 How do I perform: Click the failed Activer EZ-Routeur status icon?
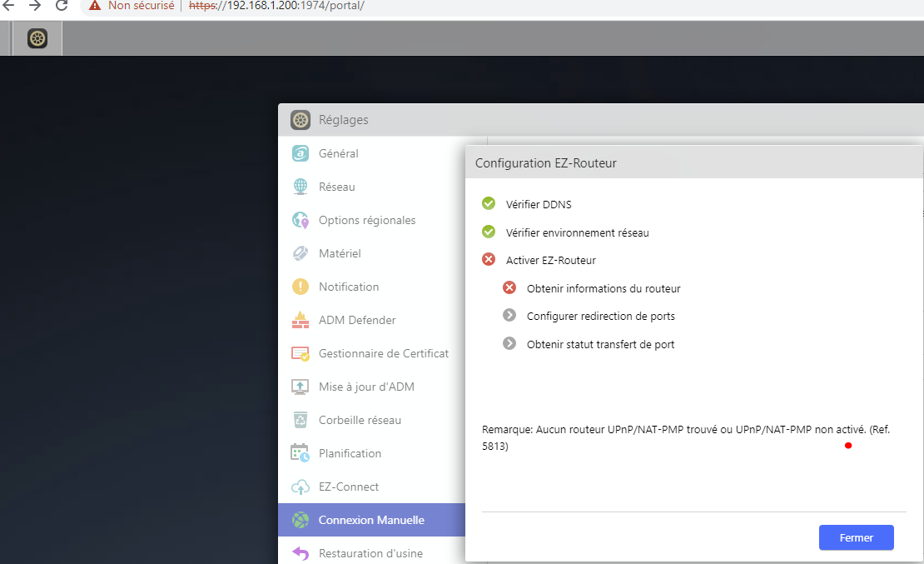[x=489, y=260]
